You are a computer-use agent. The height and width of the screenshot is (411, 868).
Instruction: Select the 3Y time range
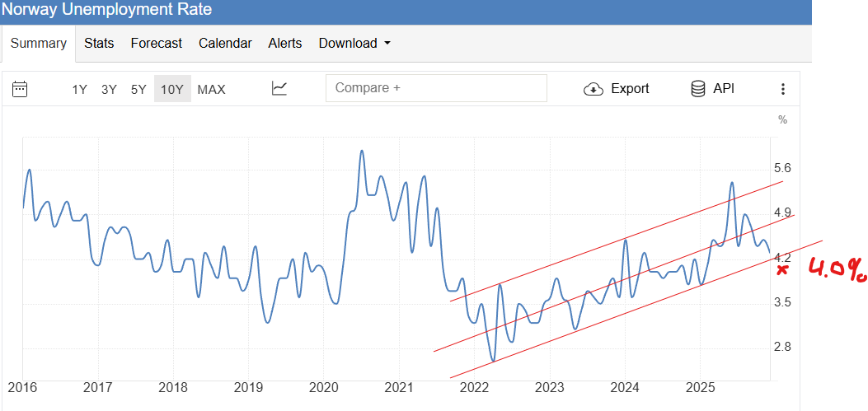[x=109, y=90]
